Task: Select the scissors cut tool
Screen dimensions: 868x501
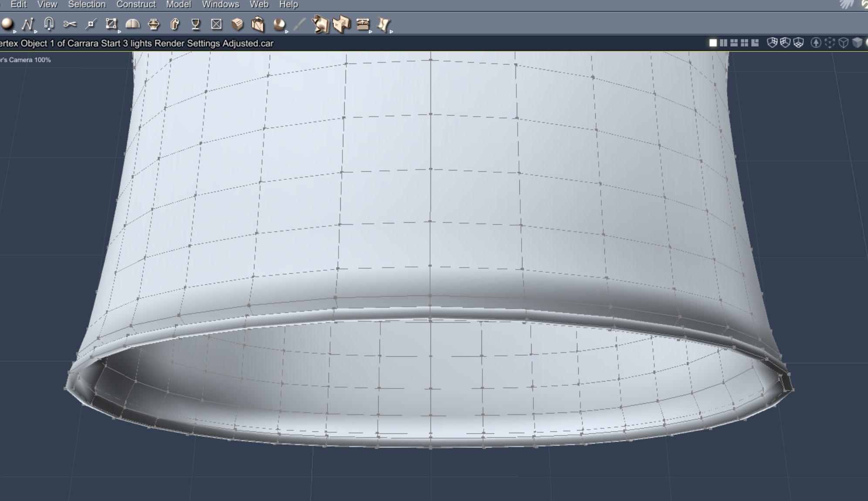Action: pos(70,24)
